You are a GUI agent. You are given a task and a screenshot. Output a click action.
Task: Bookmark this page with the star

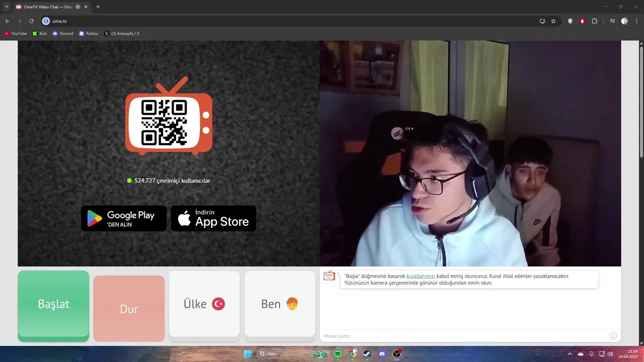pyautogui.click(x=553, y=21)
